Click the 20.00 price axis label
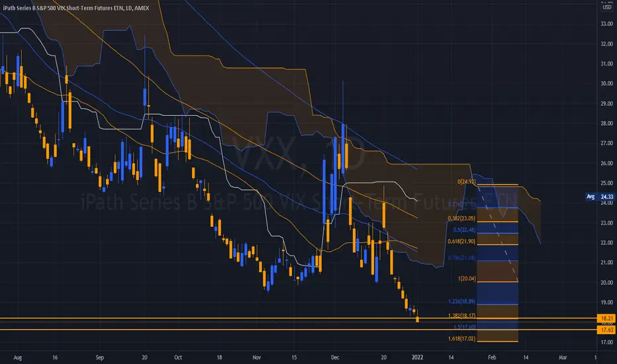 [x=607, y=283]
